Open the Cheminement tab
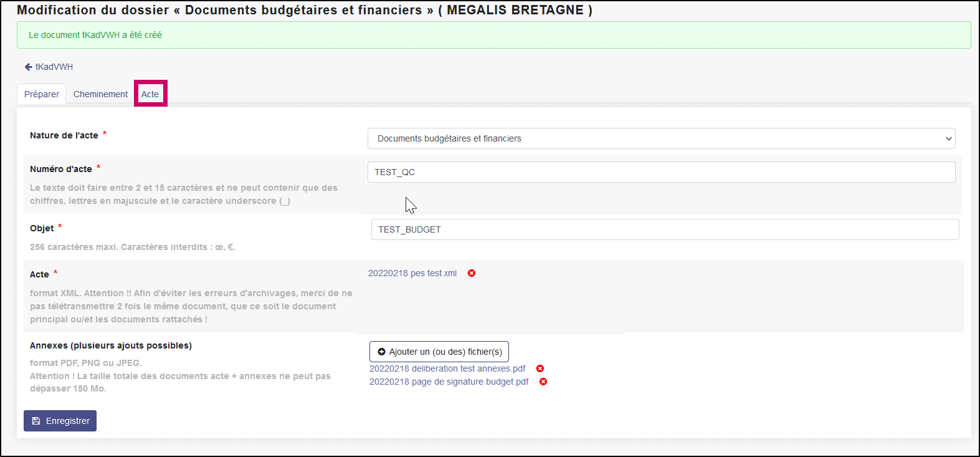The image size is (980, 457). pyautogui.click(x=100, y=94)
